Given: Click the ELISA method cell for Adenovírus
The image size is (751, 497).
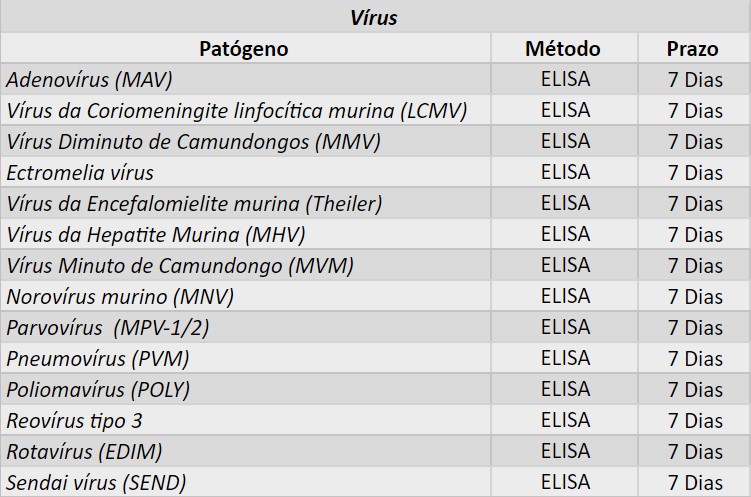Looking at the screenshot, I should click(x=564, y=79).
